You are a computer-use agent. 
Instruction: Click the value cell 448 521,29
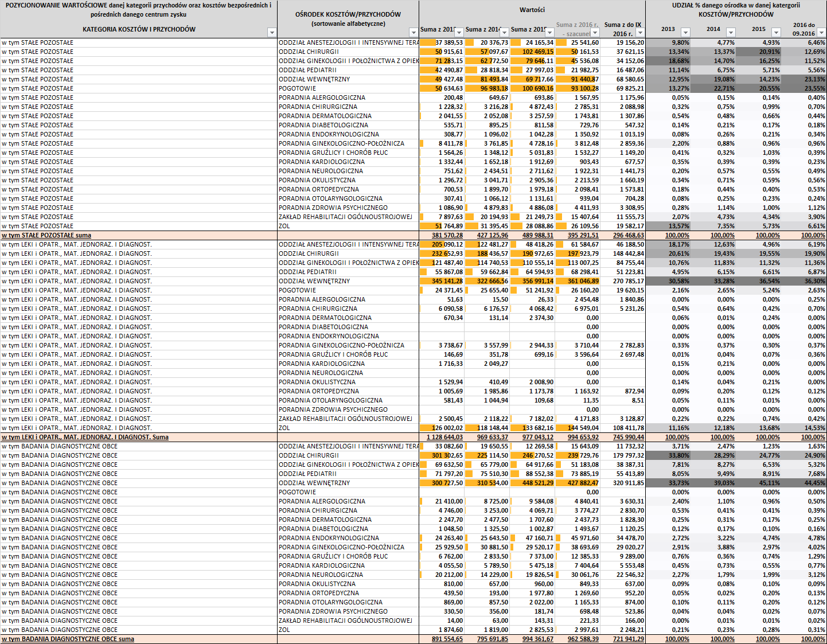(x=532, y=483)
